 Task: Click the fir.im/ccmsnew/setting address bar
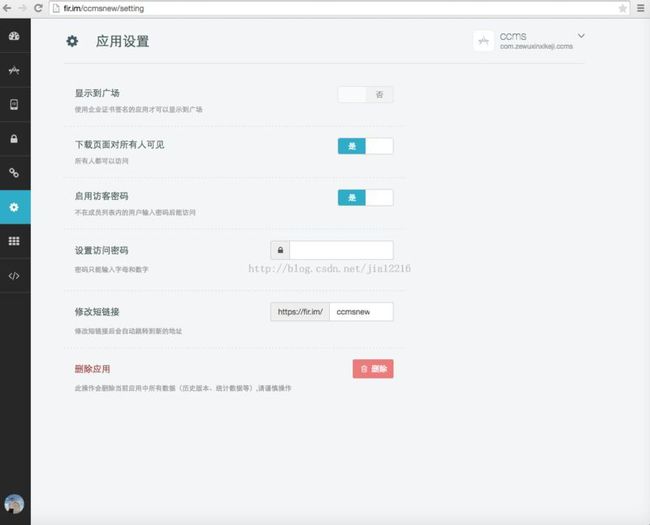tap(339, 8)
